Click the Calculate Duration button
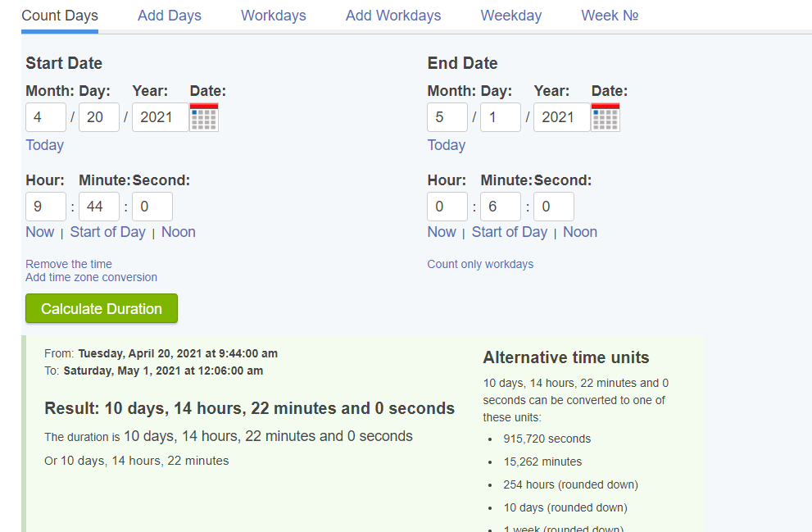This screenshot has width=812, height=532. click(x=102, y=308)
